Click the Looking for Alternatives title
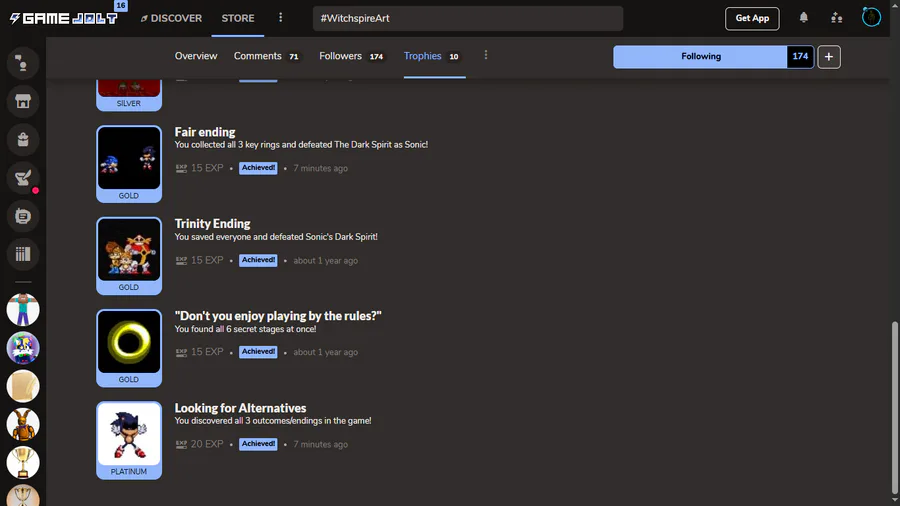This screenshot has width=900, height=506. tap(240, 408)
